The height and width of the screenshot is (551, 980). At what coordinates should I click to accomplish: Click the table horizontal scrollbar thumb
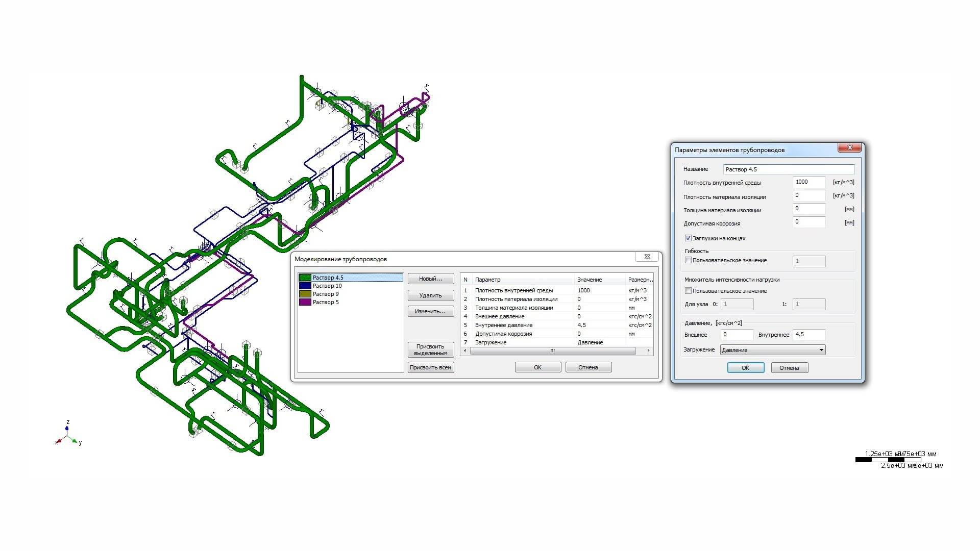(552, 350)
